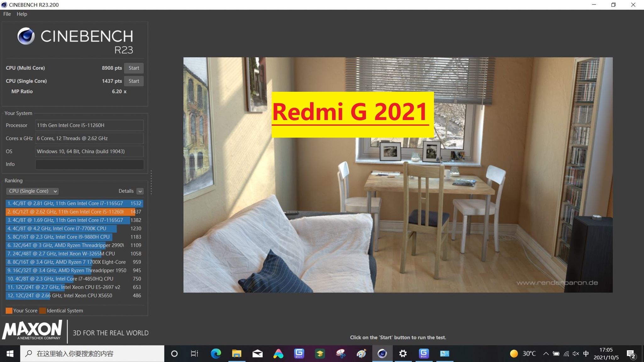Start the CPU Multi Core test

[134, 68]
